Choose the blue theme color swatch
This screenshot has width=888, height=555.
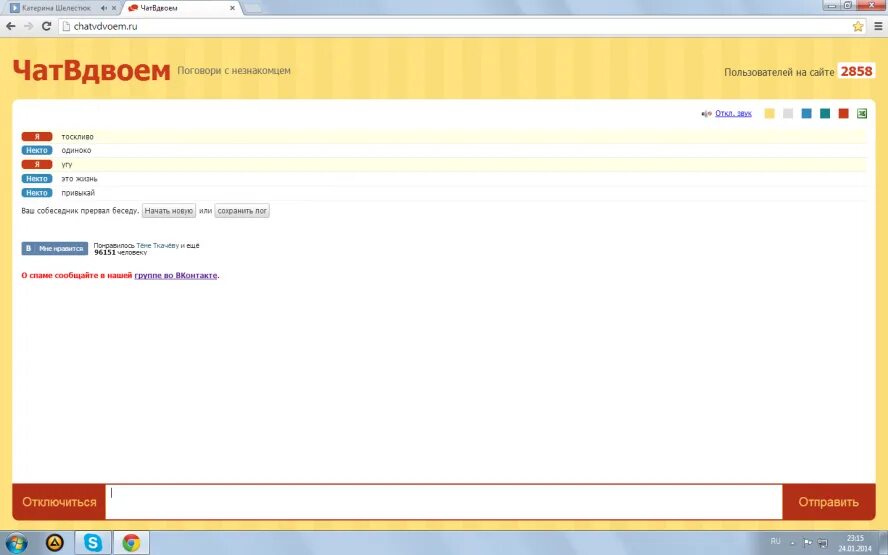[806, 114]
